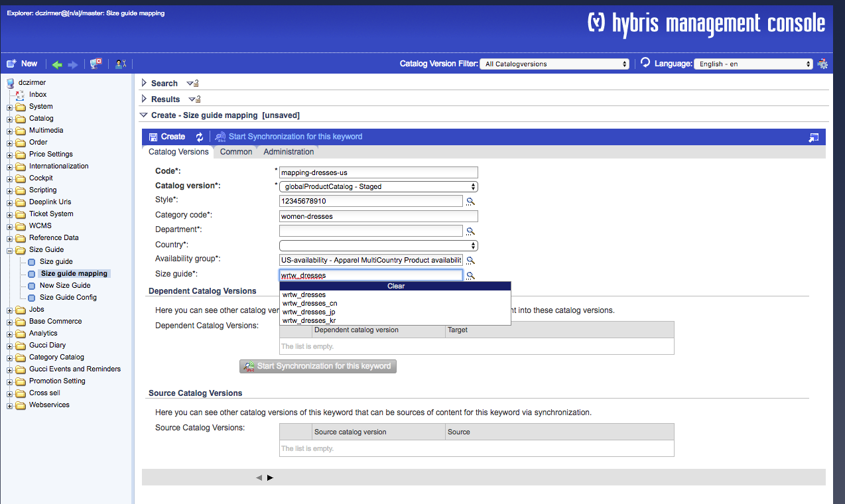Open the Country dropdown

pyautogui.click(x=379, y=245)
